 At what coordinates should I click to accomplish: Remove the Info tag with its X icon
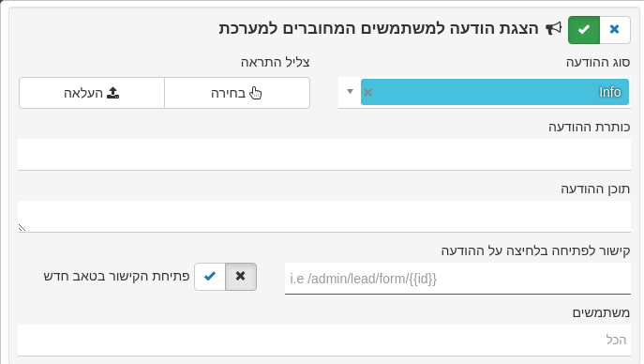pos(368,92)
